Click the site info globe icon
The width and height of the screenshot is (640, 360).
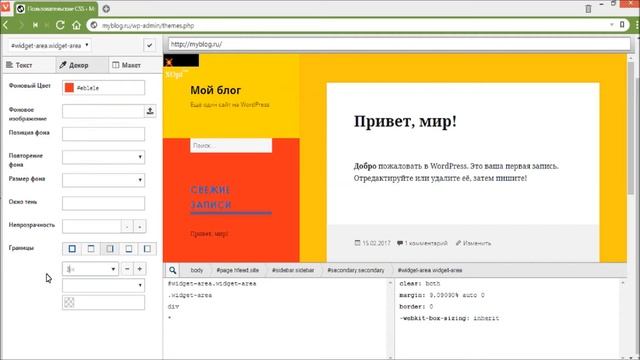pos(94,25)
